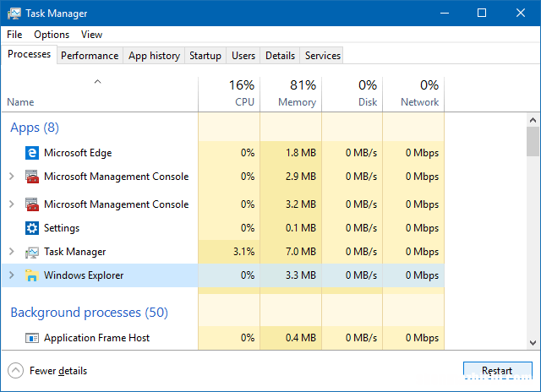Screen dimensions: 541x392
Task: Click the Settings gear icon in Apps
Action: pyautogui.click(x=32, y=228)
